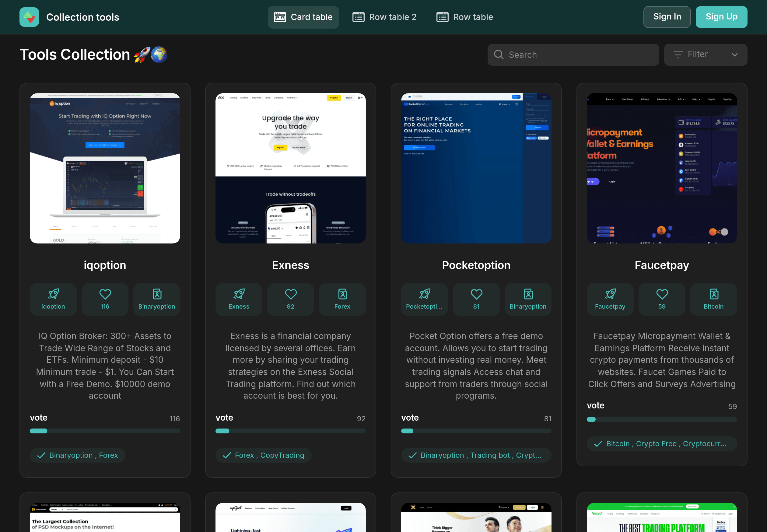
Task: Click checkmark icon beside Forex , CopyTrading tags
Action: point(227,455)
